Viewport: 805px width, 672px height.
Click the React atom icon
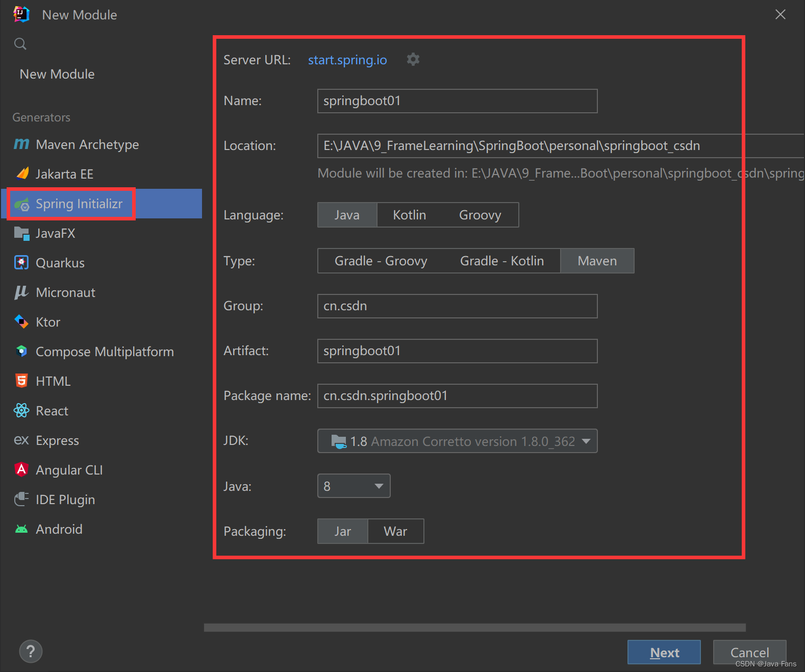(21, 410)
